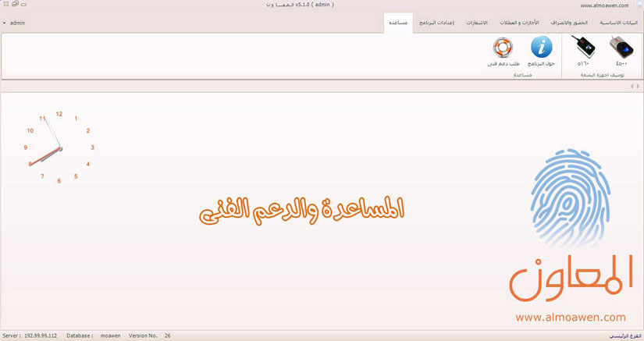Image resolution: width=644 pixels, height=341 pixels.
Task: Restore the window using the title bar button
Action: tap(15, 4)
